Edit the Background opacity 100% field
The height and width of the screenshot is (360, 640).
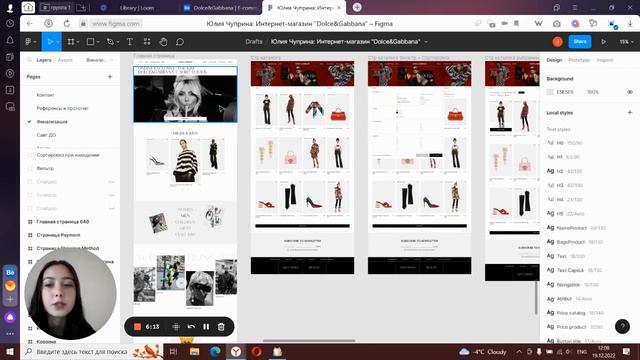point(593,92)
